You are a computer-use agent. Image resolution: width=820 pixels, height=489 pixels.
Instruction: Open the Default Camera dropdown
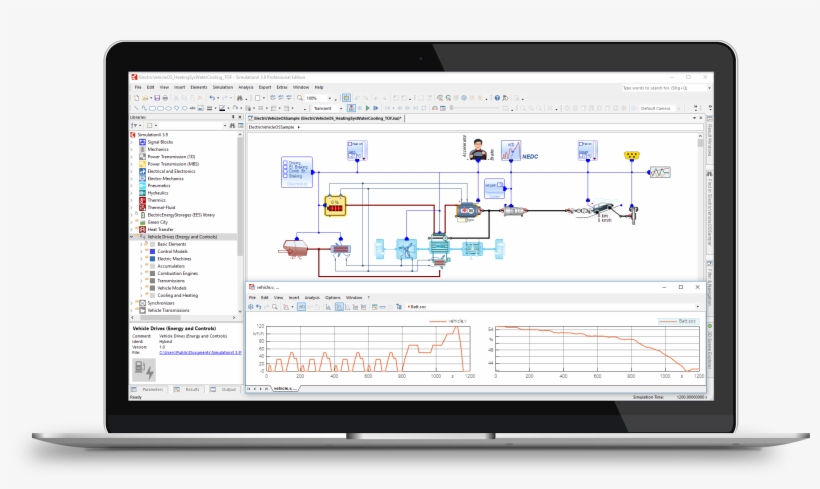679,108
